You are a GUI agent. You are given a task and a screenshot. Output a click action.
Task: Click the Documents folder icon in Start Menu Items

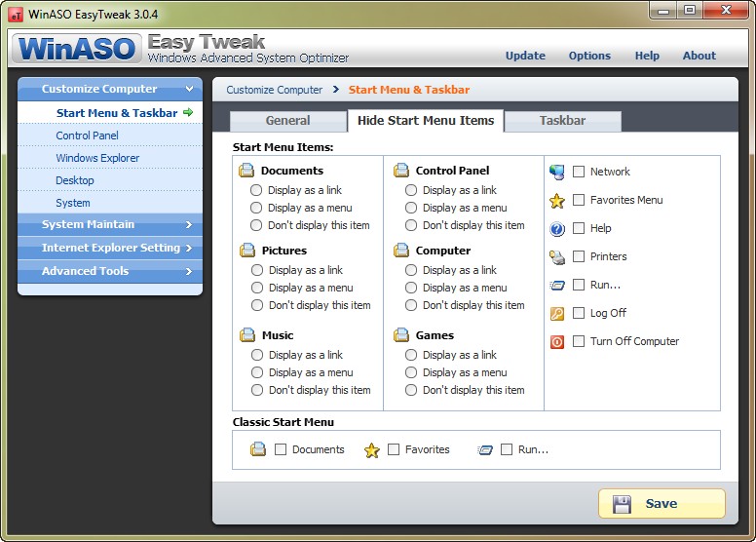[x=246, y=171]
